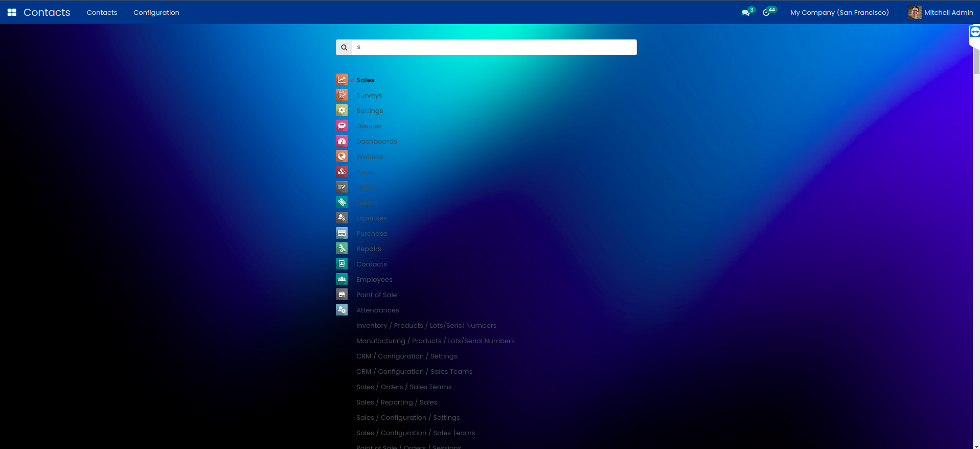This screenshot has width=980, height=449.
Task: Open the Surveys app icon
Action: [x=341, y=95]
